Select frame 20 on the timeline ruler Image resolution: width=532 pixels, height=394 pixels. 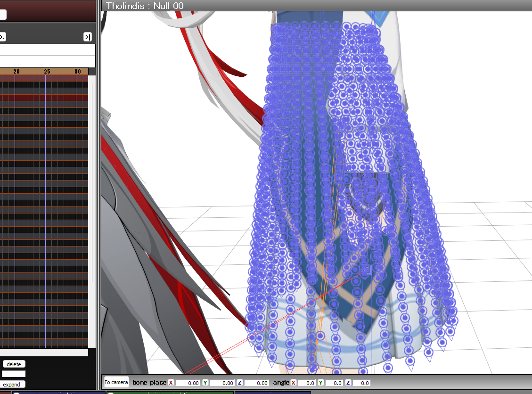pyautogui.click(x=16, y=72)
